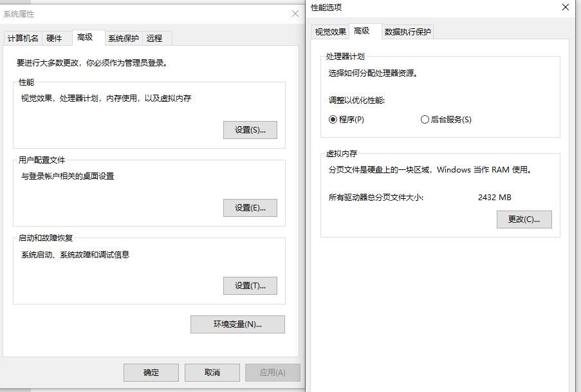The height and width of the screenshot is (392, 581).
Task: Open 性能 settings via 设置(S) button
Action: [x=250, y=129]
